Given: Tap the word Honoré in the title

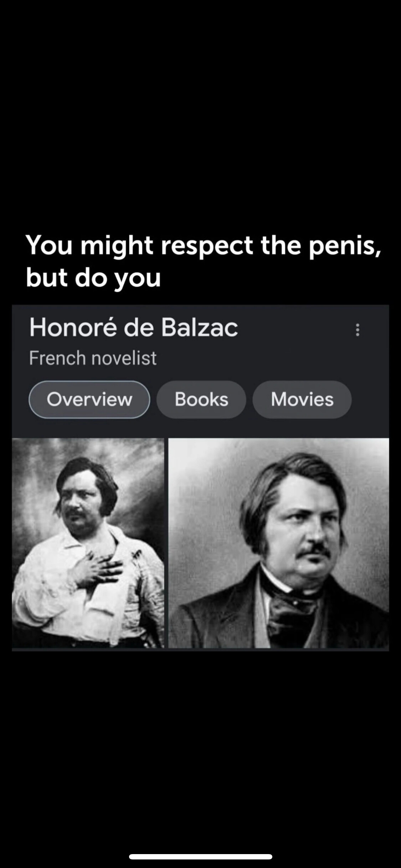Looking at the screenshot, I should [x=73, y=327].
